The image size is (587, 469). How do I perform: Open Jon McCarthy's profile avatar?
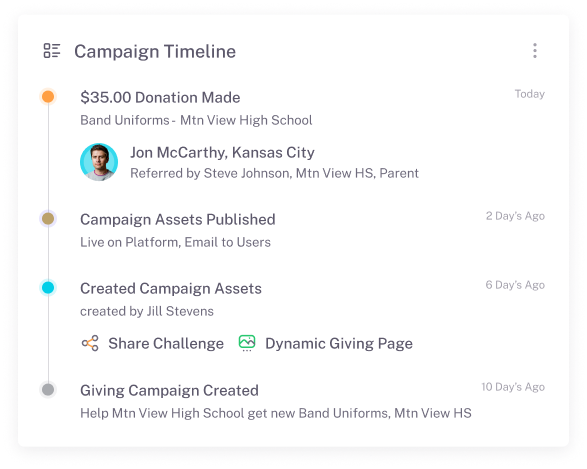(99, 162)
